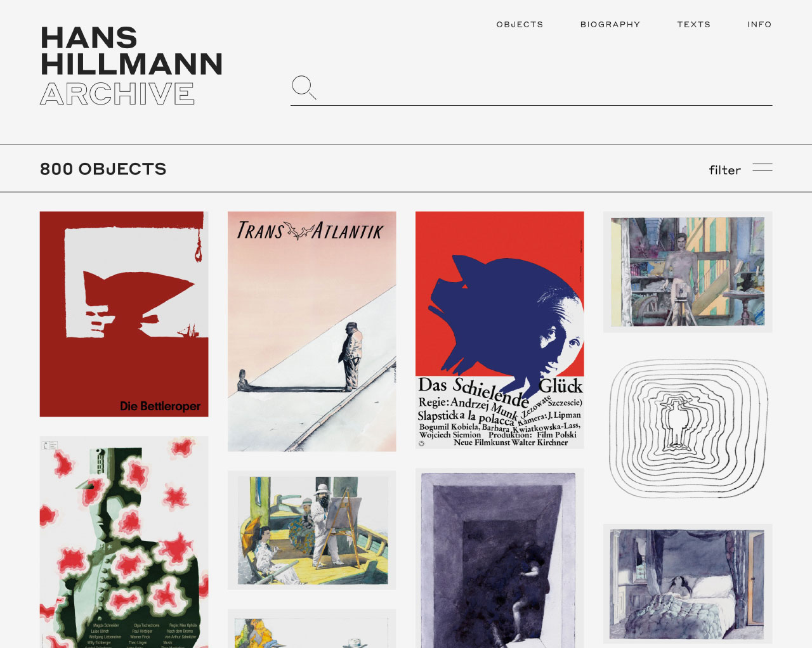Open the nude man in workshop illustration
The width and height of the screenshot is (812, 648).
pos(688,272)
